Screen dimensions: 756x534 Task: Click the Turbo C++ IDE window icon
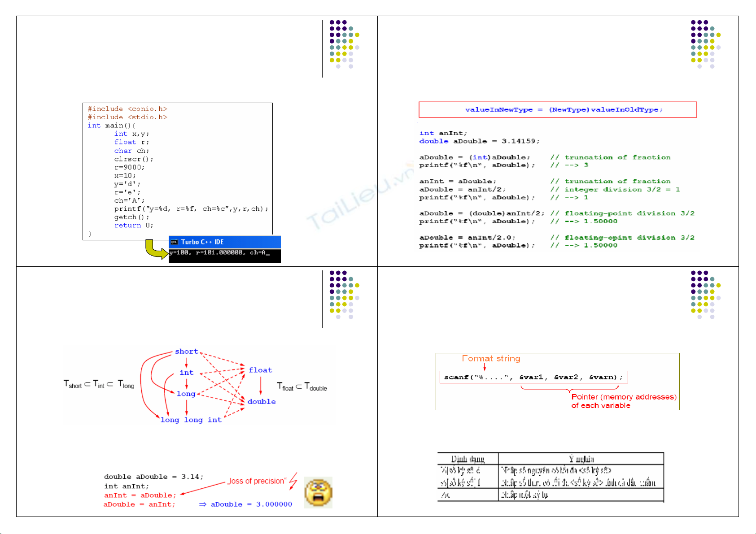click(175, 242)
